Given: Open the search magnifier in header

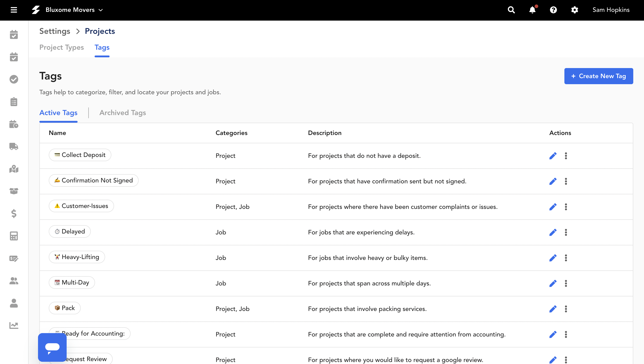Looking at the screenshot, I should tap(511, 10).
